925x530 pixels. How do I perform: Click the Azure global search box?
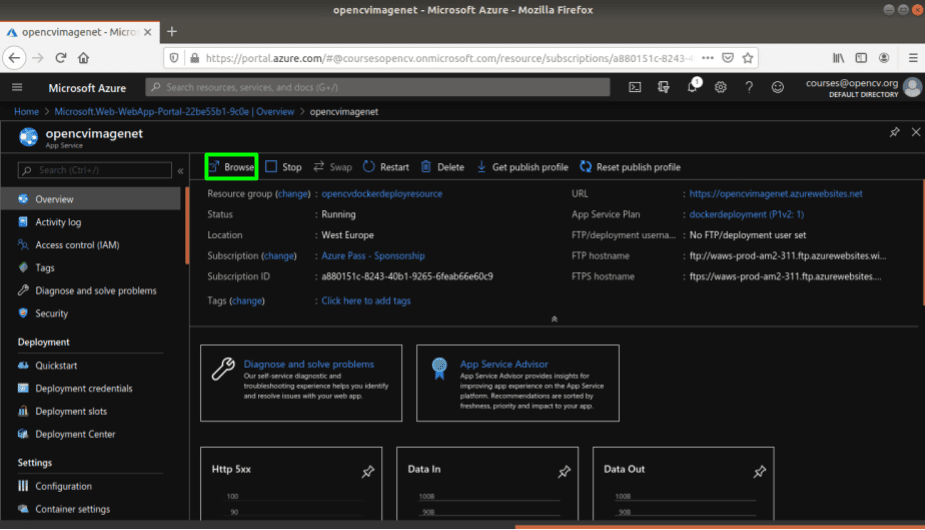[x=378, y=87]
